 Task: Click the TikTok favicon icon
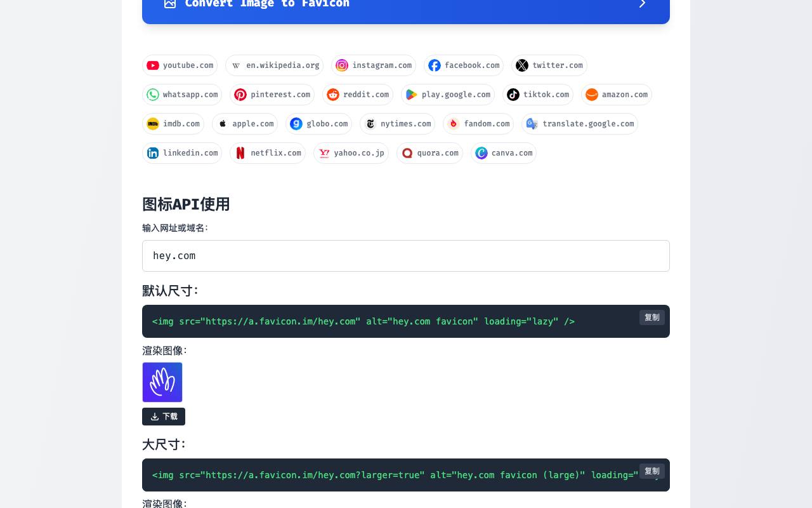(513, 95)
